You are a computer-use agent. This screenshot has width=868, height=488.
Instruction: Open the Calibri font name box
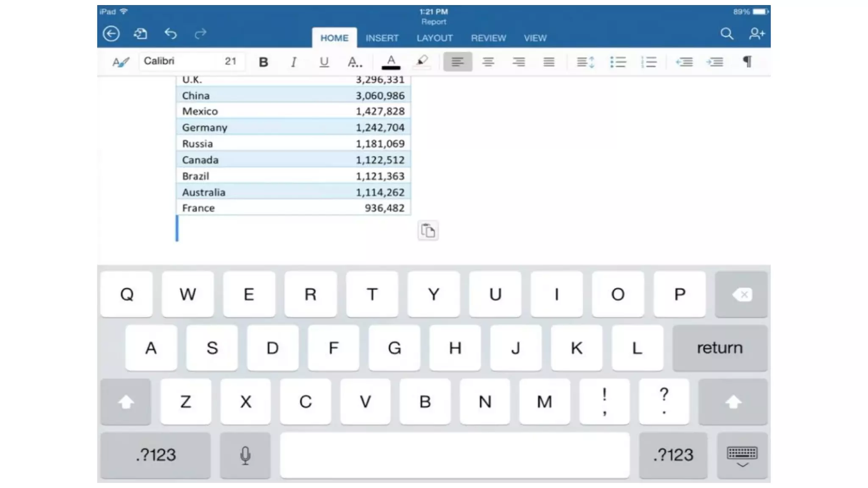[x=178, y=61]
